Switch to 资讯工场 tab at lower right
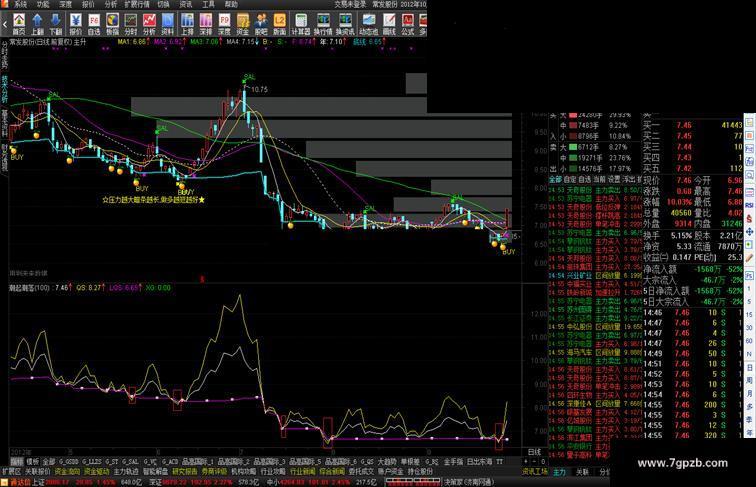This screenshot has width=756, height=487. click(535, 472)
